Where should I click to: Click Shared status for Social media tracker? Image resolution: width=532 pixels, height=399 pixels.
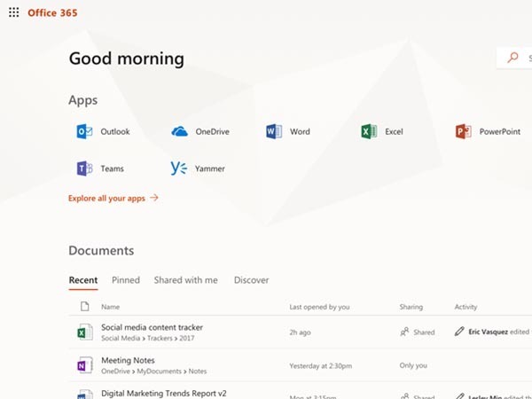[418, 332]
